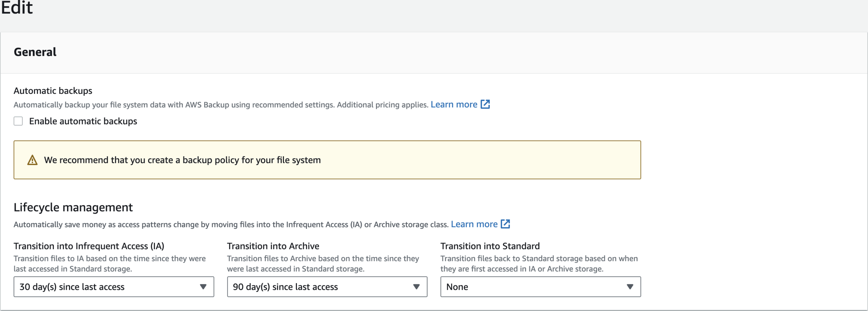Open Learn more link for Lifecycle management
Viewport: 868px width, 311px height.
pyautogui.click(x=474, y=224)
